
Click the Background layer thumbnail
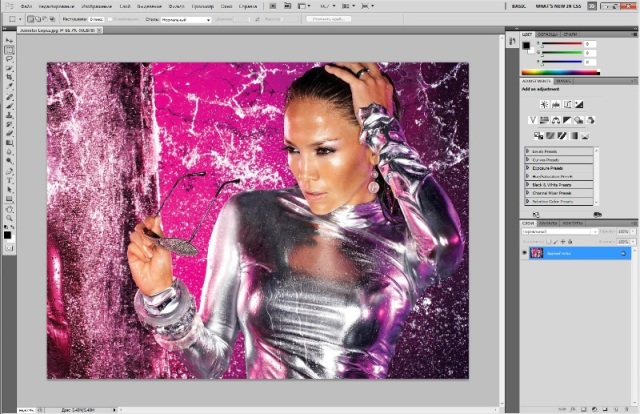[x=538, y=254]
